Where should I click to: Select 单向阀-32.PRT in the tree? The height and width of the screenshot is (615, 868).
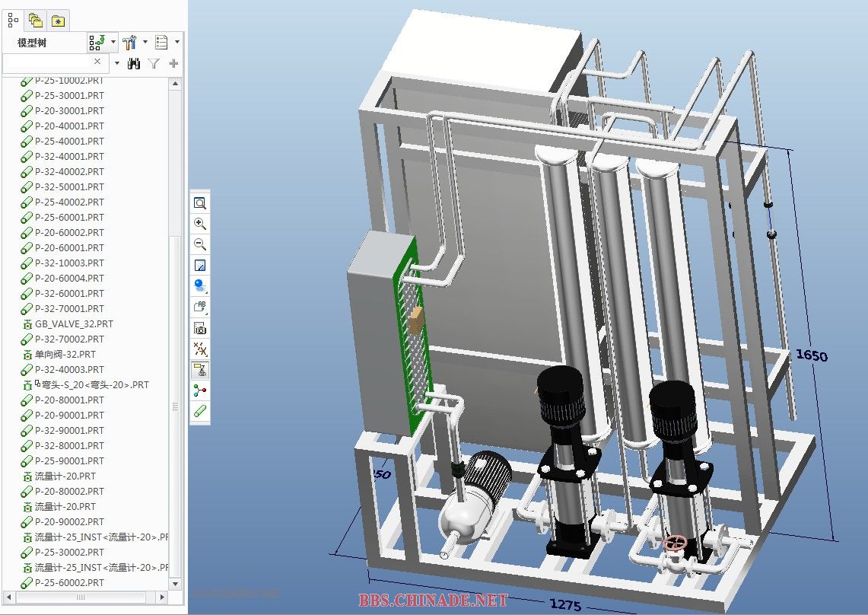pyautogui.click(x=65, y=355)
